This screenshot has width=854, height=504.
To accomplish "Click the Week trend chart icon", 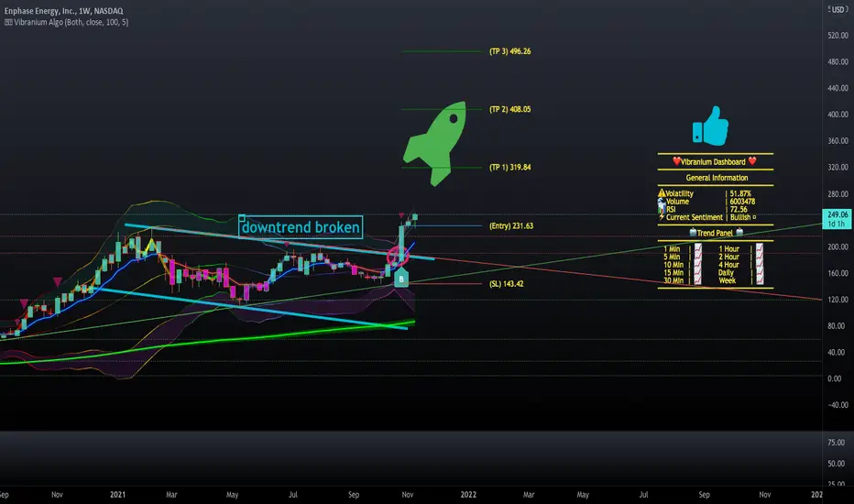I will pyautogui.click(x=760, y=280).
